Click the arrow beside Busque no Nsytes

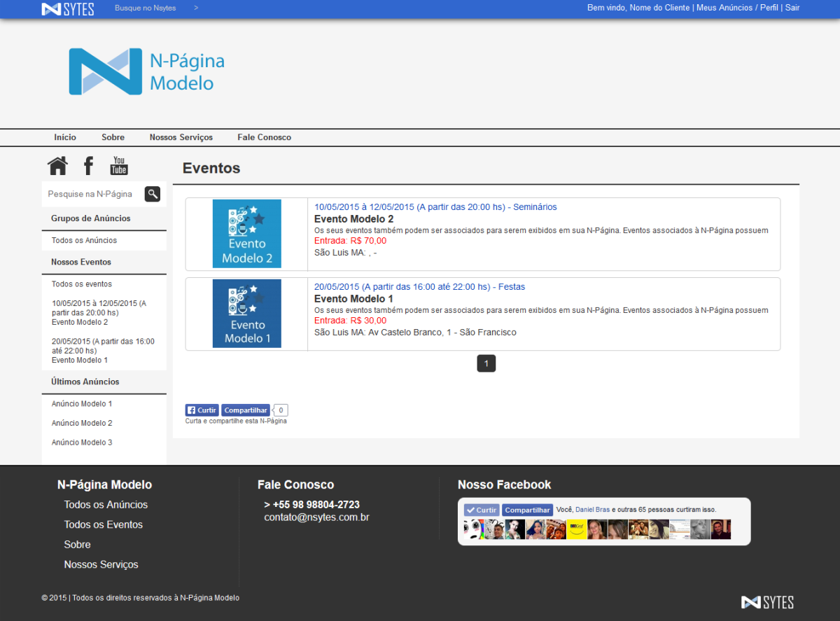(196, 8)
